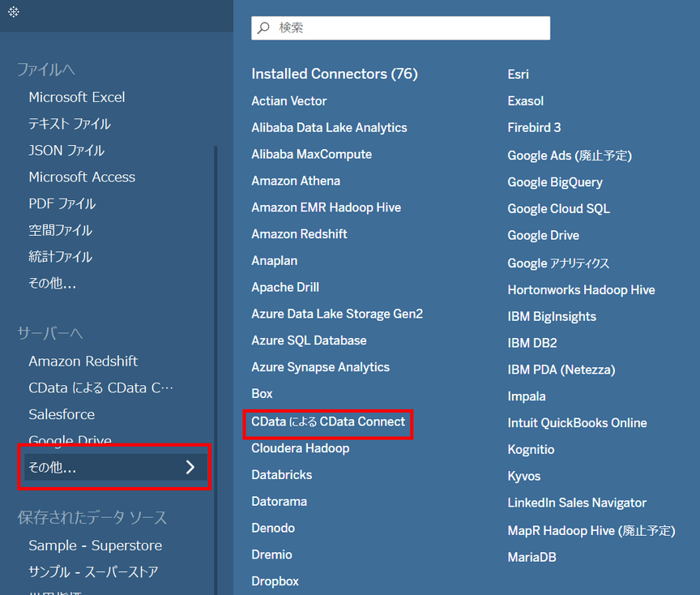Select the Denodo connector
The image size is (700, 595).
click(273, 528)
